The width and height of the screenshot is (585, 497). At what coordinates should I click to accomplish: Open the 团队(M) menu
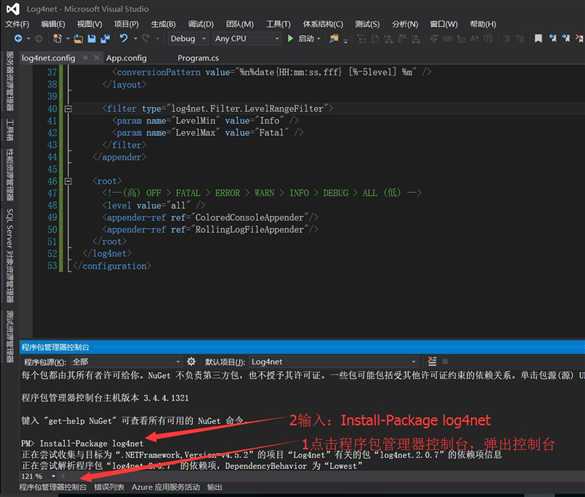click(240, 24)
